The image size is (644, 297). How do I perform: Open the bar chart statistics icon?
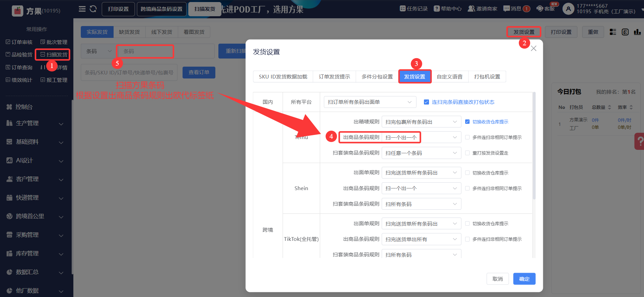[x=637, y=32]
